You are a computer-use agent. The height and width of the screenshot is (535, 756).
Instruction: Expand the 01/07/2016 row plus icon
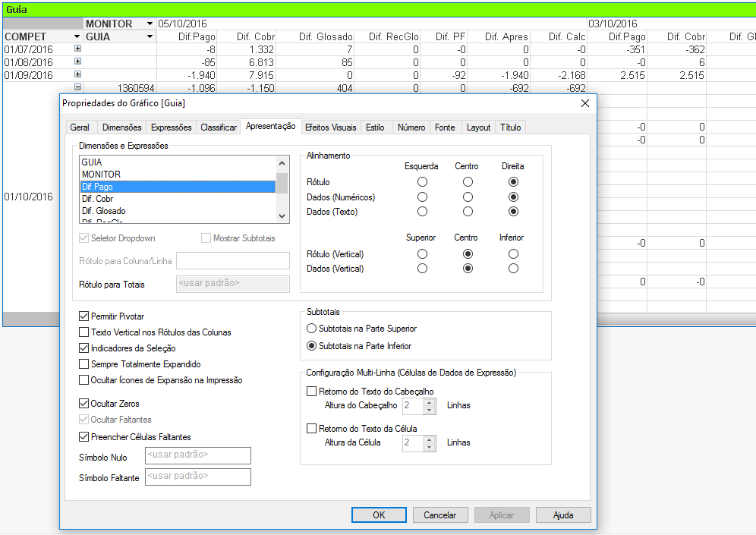[77, 49]
